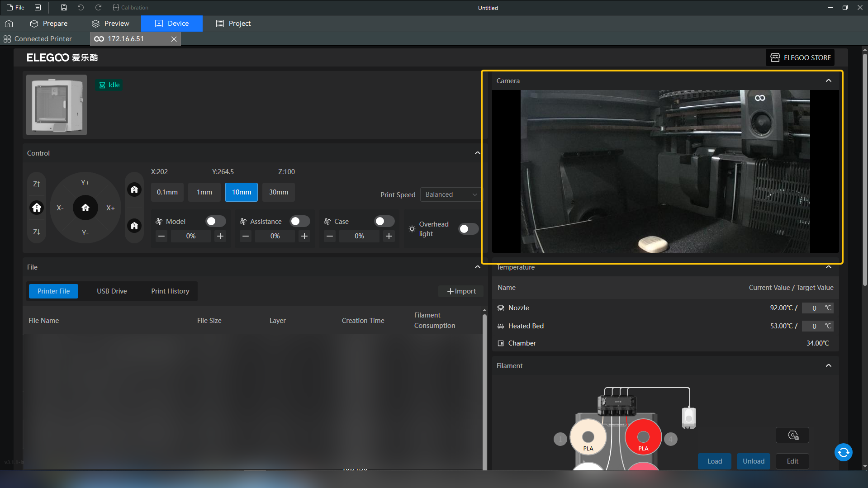Collapse the Temperature panel
The image size is (868, 488).
click(828, 267)
